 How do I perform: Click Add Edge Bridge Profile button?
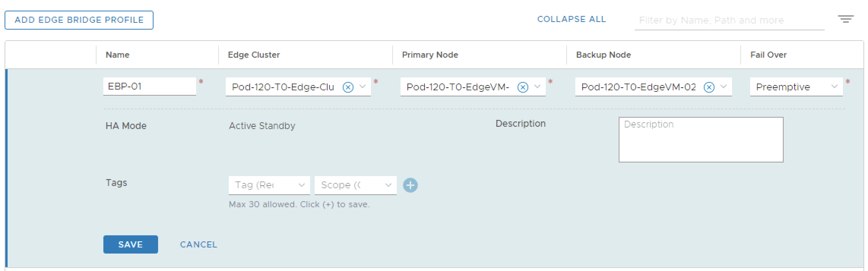[79, 20]
